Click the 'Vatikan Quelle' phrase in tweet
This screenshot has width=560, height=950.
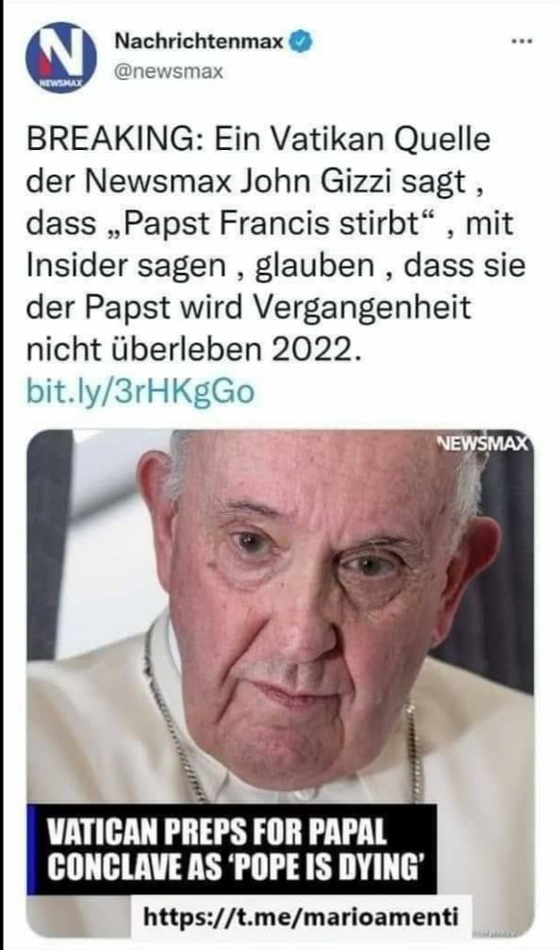379,140
